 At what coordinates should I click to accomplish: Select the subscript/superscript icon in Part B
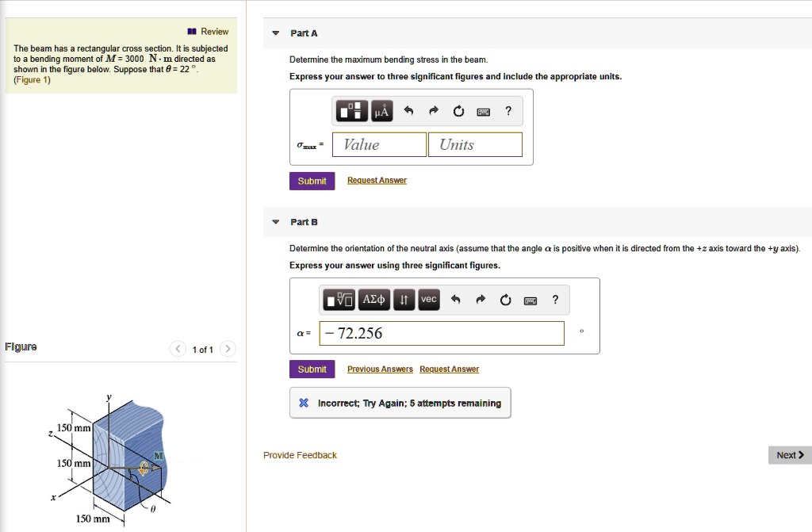tap(404, 300)
